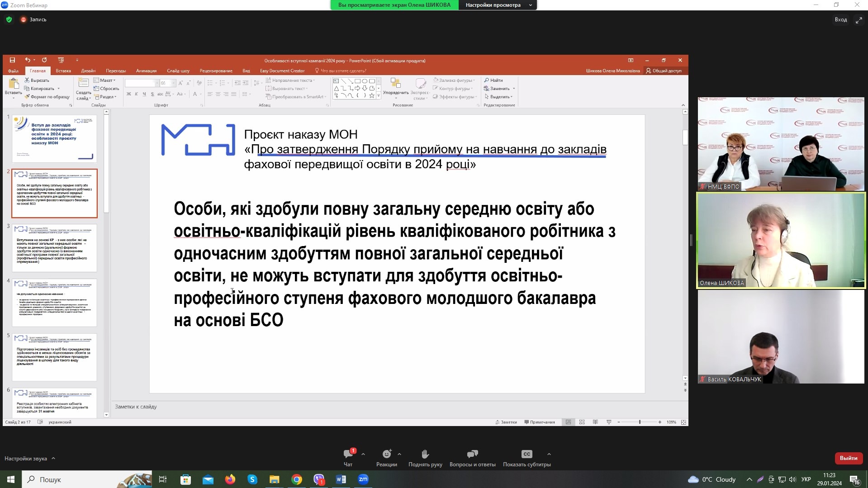Pin Олена ШИКОВА video tile

tap(781, 241)
